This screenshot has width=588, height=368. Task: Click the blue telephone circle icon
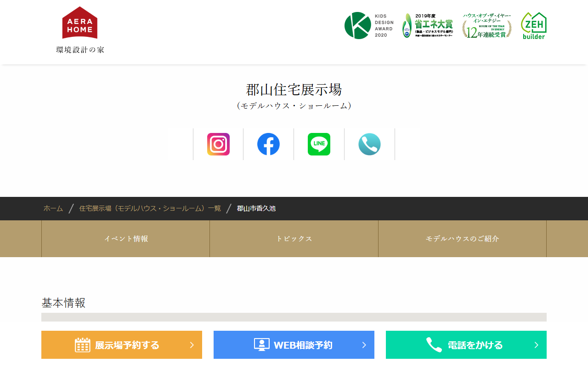[x=369, y=144]
